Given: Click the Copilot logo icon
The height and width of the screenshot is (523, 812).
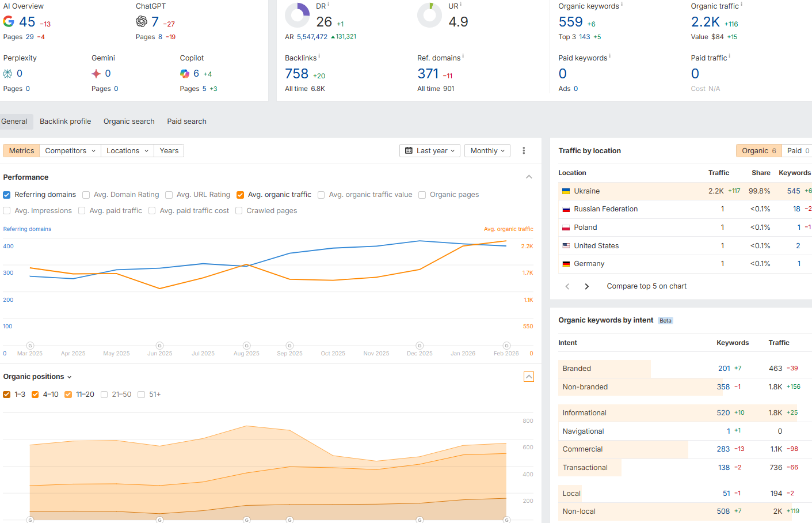Looking at the screenshot, I should [185, 74].
